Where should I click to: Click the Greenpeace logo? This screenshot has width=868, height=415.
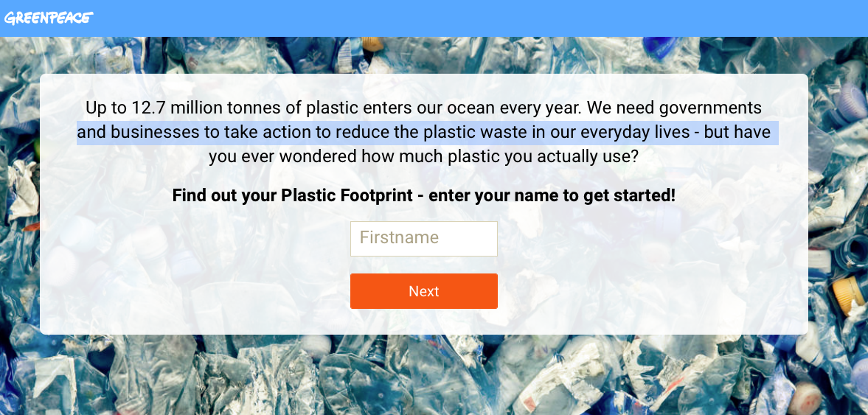[x=49, y=18]
